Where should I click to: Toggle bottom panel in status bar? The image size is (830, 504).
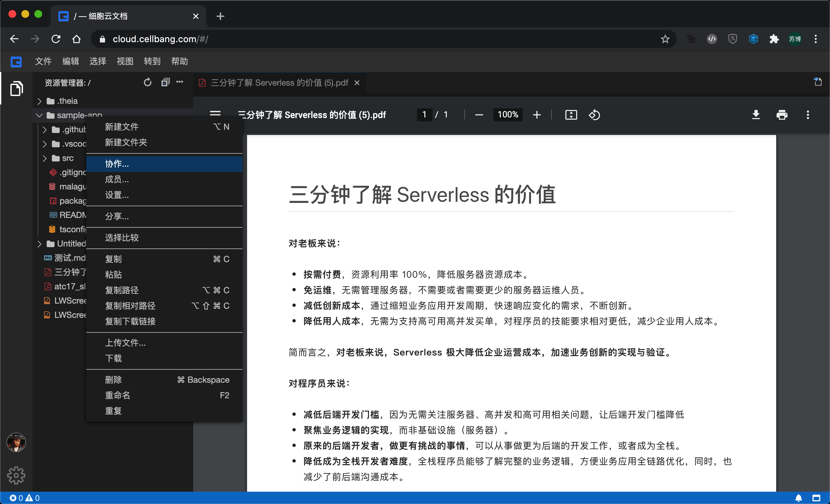coord(816,498)
